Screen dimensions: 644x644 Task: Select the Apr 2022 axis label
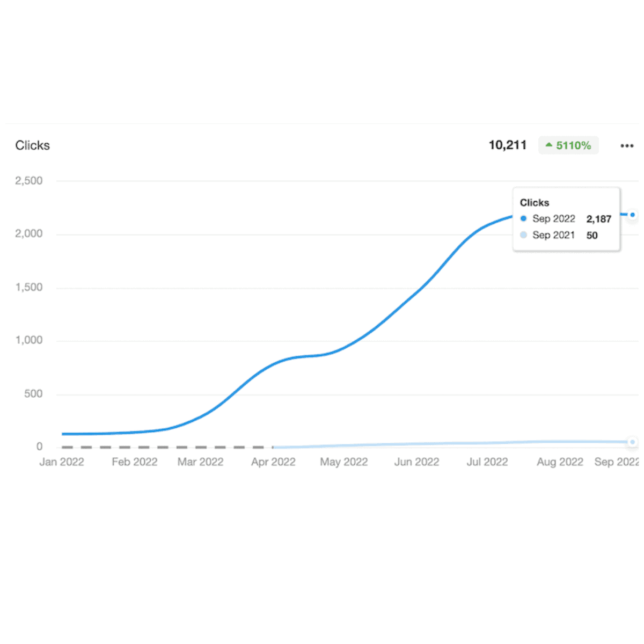(273, 462)
